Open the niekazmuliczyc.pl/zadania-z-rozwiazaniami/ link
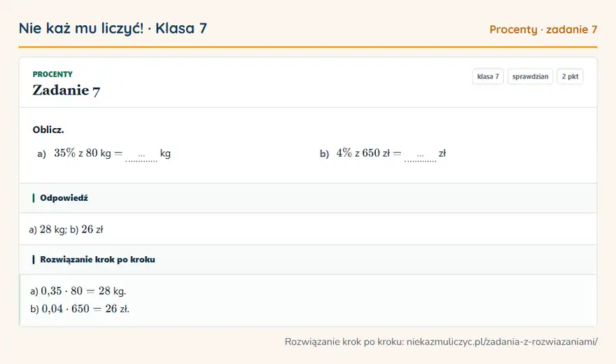The height and width of the screenshot is (364, 616). point(502,342)
